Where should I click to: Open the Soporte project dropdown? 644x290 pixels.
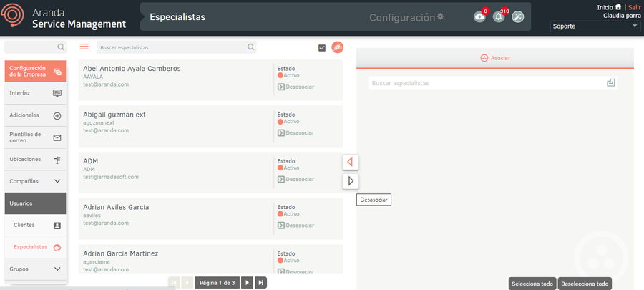(595, 26)
